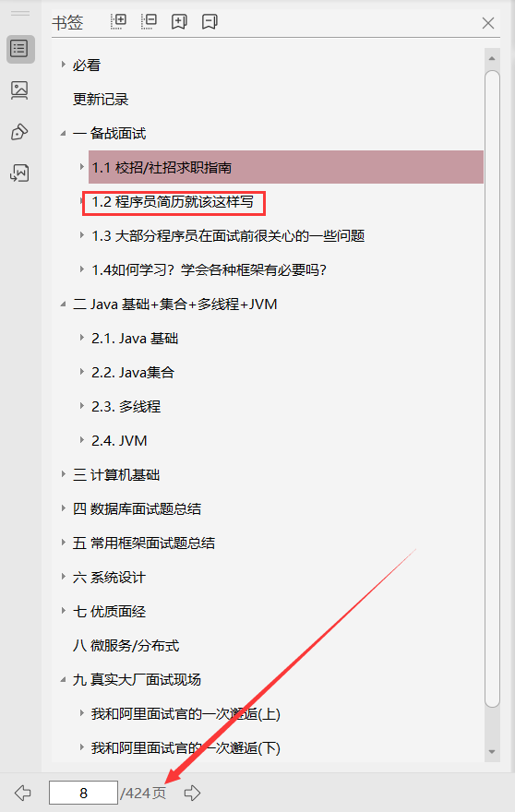The image size is (515, 812).
Task: Expand the 2.4. JVM bookmark
Action: [82, 440]
